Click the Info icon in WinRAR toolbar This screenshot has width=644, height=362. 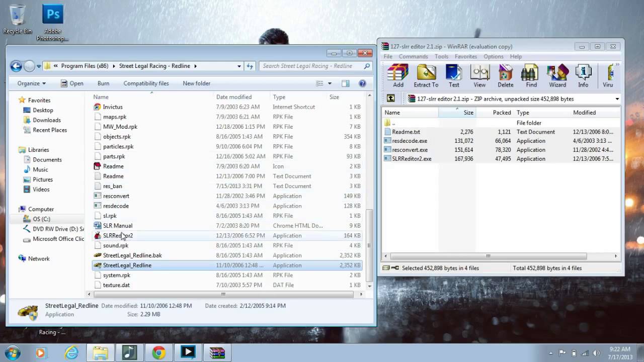point(583,76)
